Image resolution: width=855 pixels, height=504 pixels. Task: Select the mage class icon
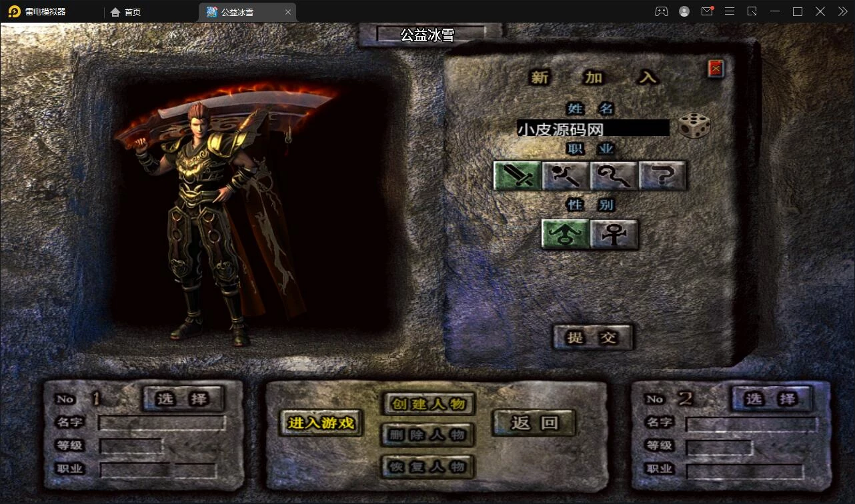tap(566, 176)
